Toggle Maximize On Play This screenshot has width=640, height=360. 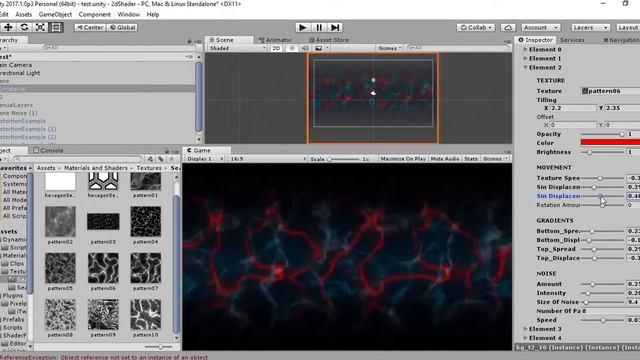(403, 159)
